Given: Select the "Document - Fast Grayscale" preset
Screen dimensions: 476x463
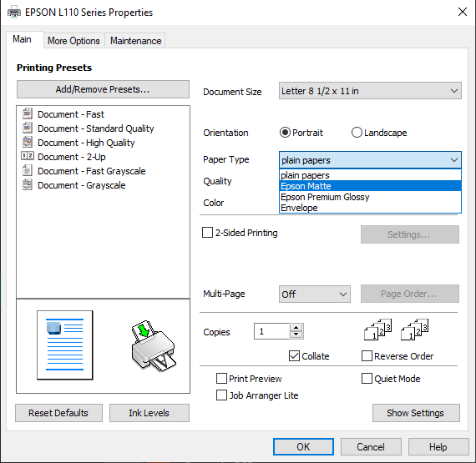Looking at the screenshot, I should [91, 171].
